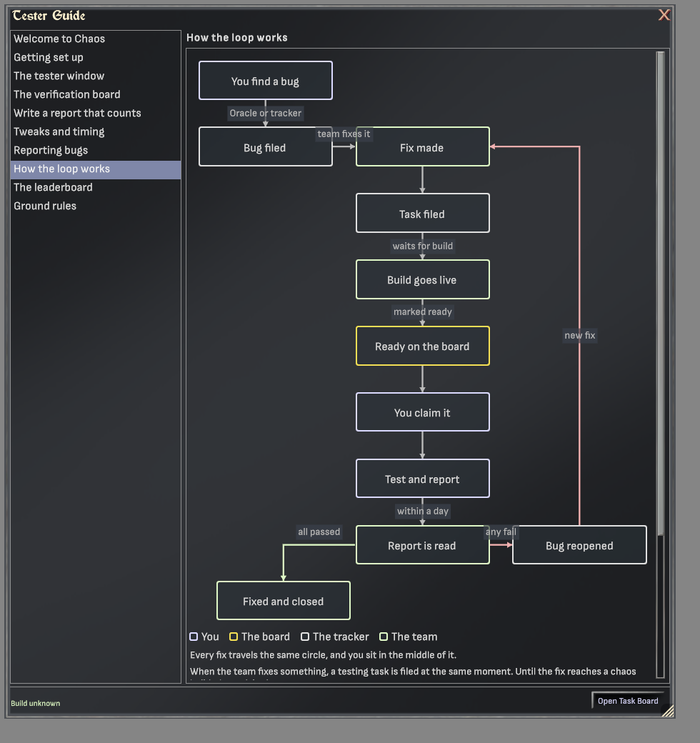
Task: Click the 'Build unknown' status text
Action: point(36,703)
